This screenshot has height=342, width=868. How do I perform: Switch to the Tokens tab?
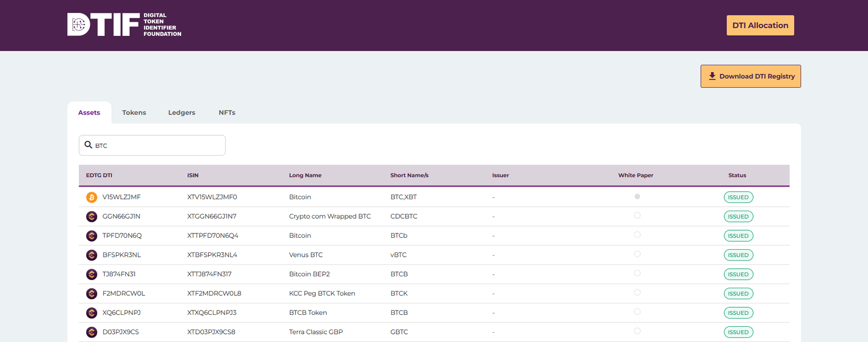click(134, 112)
